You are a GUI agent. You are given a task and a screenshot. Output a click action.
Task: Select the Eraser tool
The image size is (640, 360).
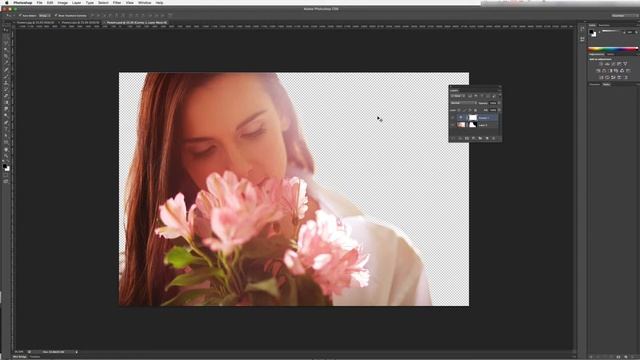[x=6, y=96]
